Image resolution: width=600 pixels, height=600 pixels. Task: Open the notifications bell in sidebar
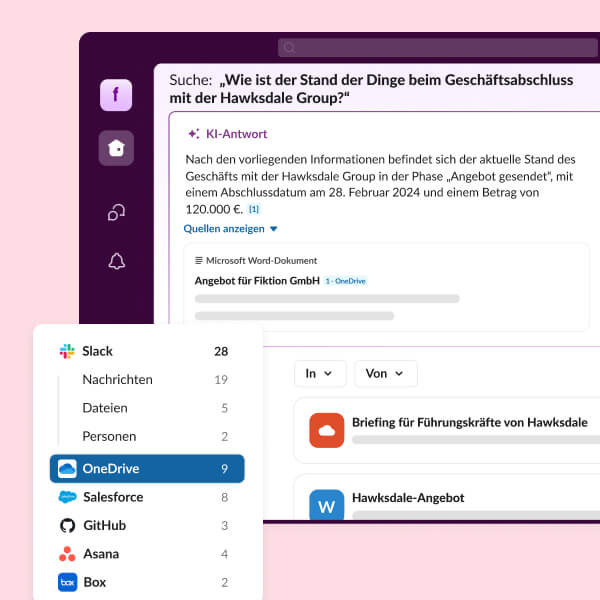[116, 261]
